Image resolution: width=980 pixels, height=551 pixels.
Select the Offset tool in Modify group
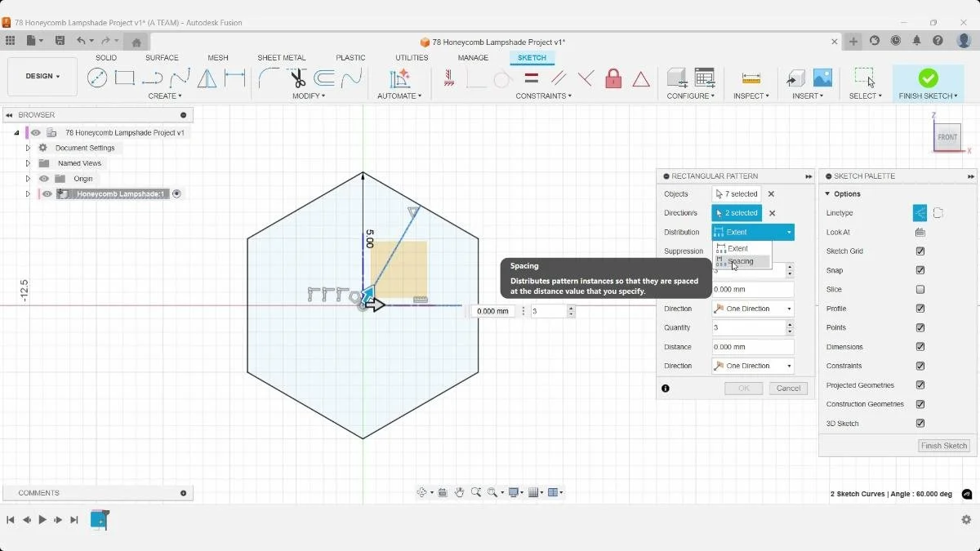coord(324,78)
